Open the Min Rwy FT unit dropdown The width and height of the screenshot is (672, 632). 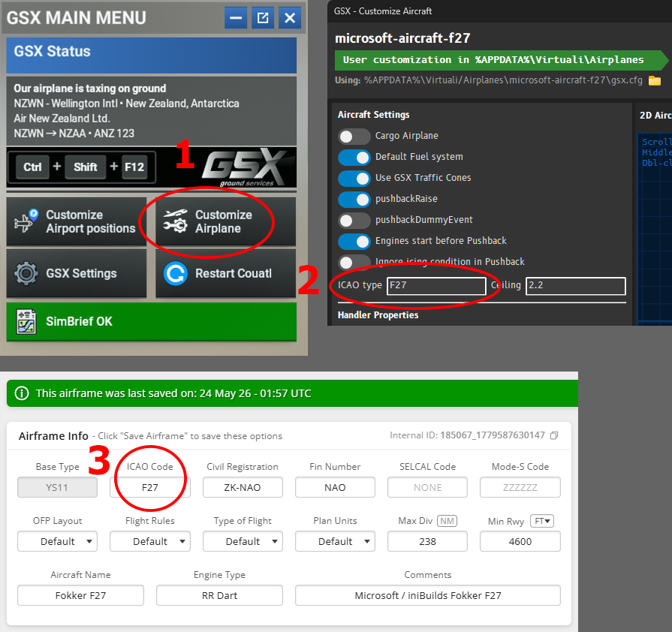(x=542, y=521)
